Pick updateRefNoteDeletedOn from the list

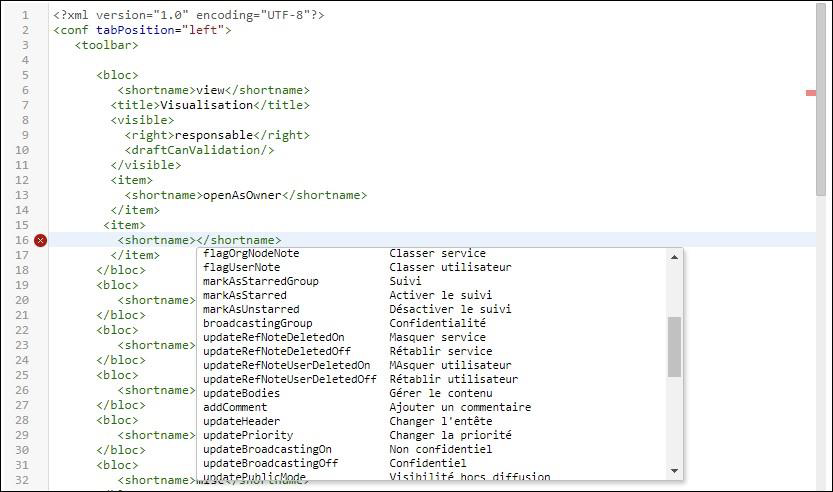click(x=273, y=338)
